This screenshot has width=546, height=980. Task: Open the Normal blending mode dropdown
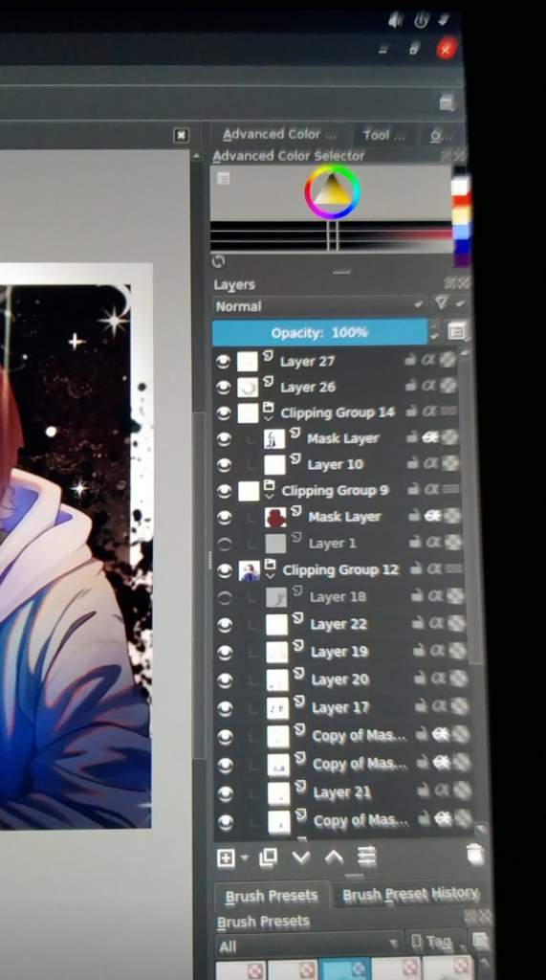coord(319,306)
